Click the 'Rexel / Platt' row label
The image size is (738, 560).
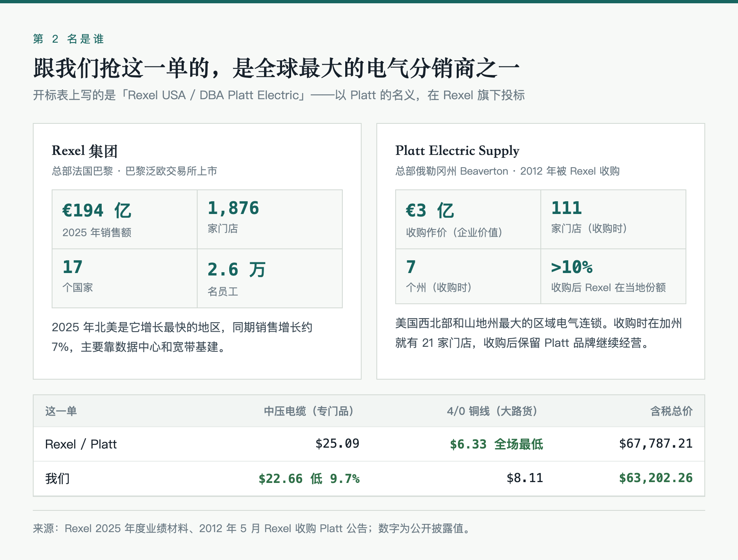click(x=81, y=444)
